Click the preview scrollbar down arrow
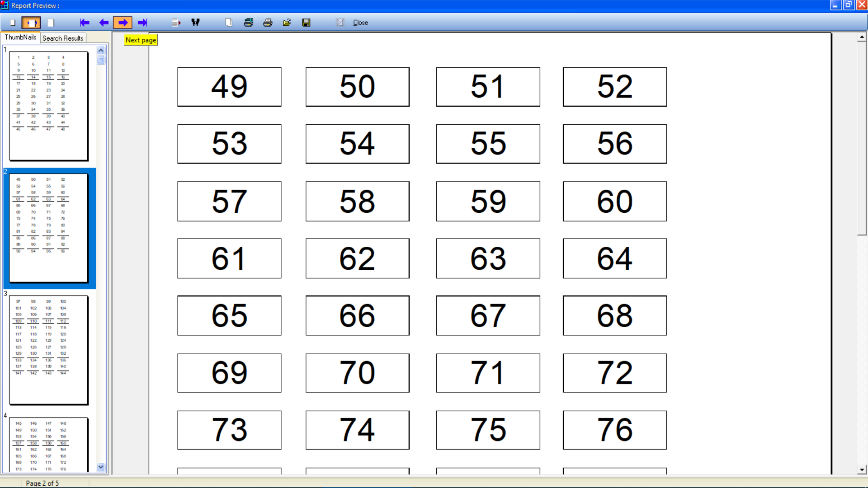 pos(862,470)
